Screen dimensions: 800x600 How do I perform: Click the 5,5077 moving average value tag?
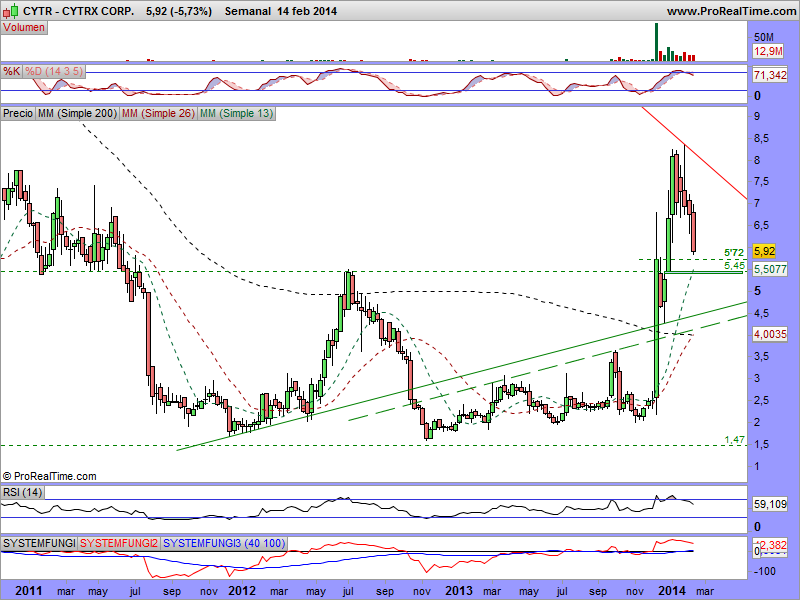tap(770, 269)
